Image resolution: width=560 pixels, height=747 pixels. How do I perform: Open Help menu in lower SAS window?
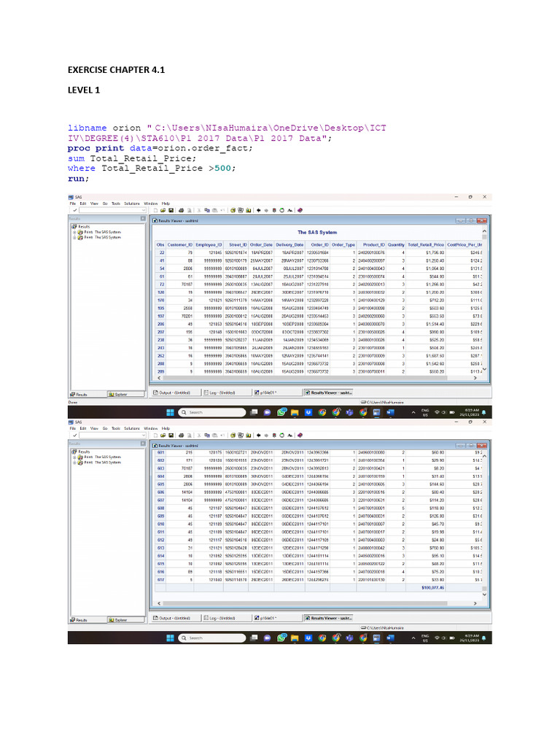pos(166,428)
